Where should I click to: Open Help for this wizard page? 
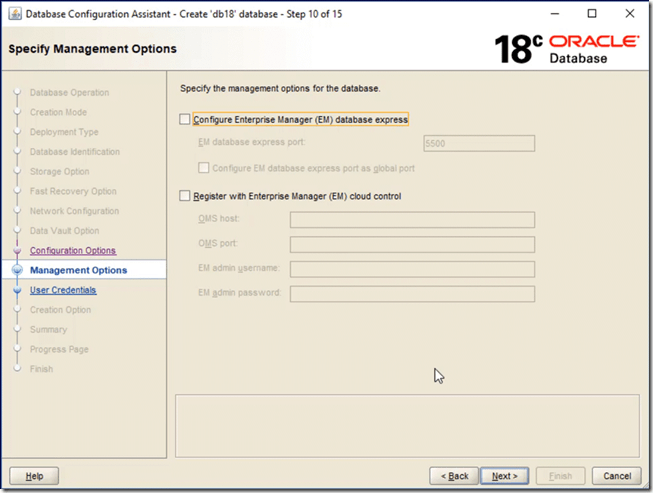(x=34, y=476)
